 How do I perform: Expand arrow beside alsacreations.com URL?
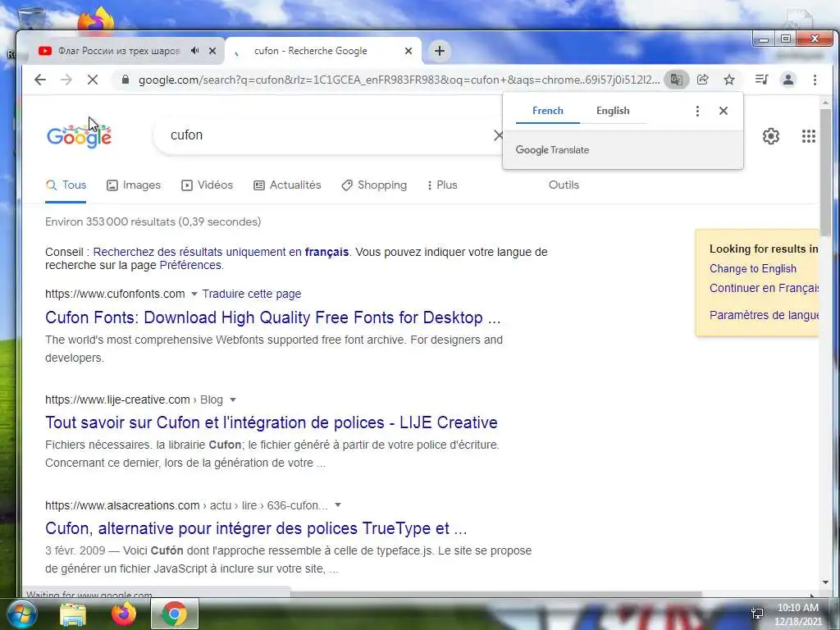click(x=337, y=505)
